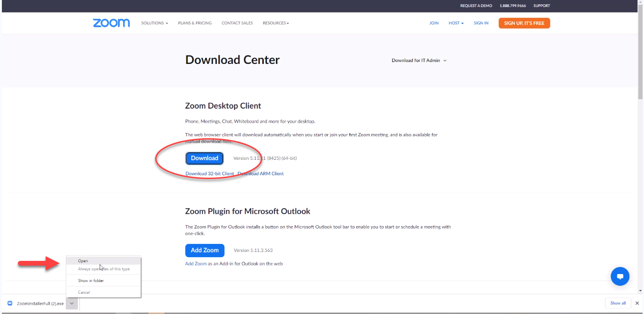Open the Join link
The width and height of the screenshot is (644, 314).
pos(434,23)
